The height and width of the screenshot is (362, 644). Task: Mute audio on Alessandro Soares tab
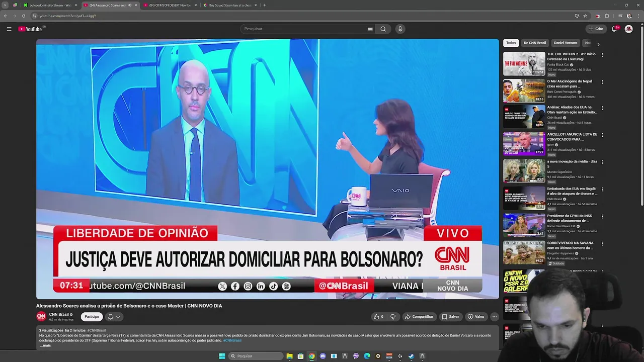[130, 5]
